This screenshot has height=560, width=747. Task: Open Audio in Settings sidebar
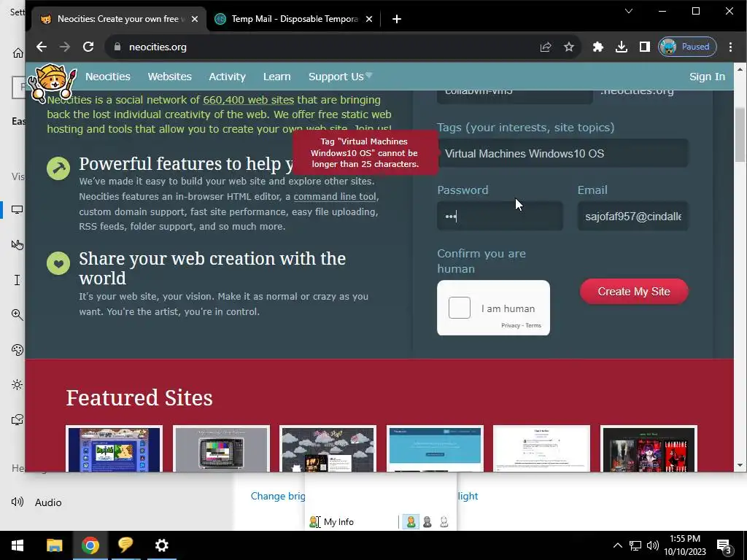(36, 502)
